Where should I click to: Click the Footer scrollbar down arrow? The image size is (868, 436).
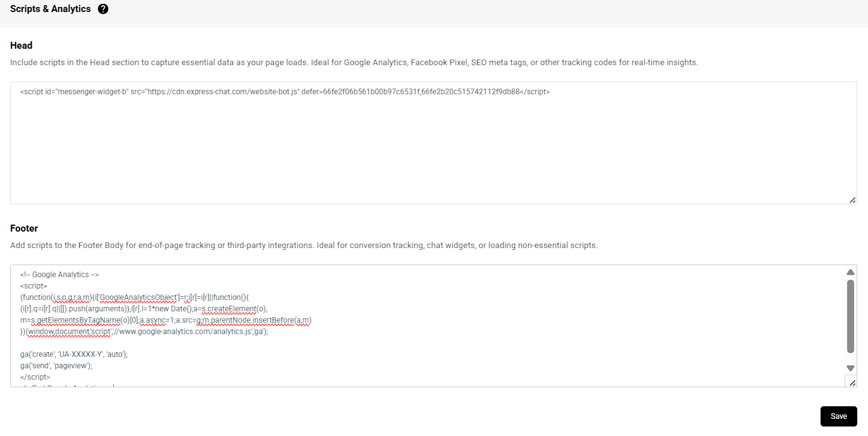[x=851, y=368]
